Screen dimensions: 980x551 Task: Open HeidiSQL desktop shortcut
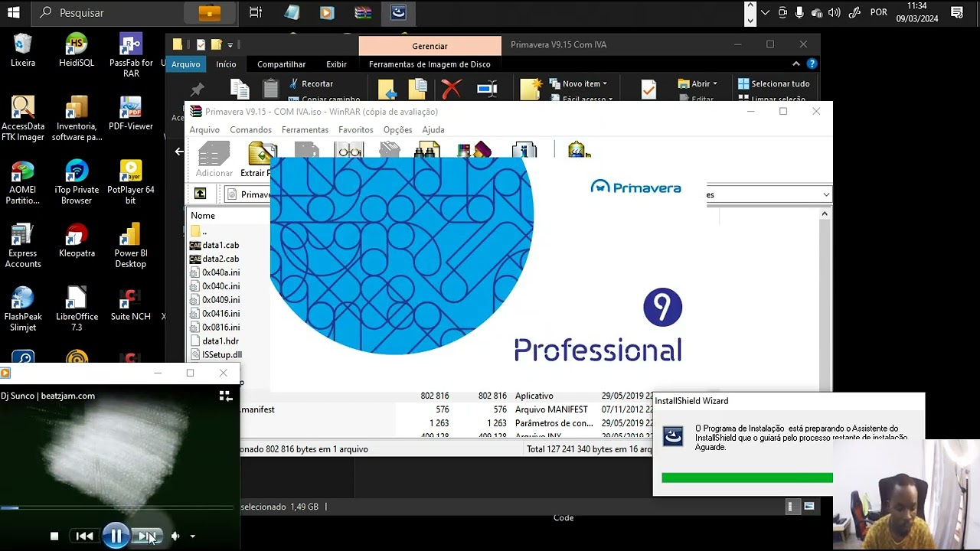coord(77,51)
